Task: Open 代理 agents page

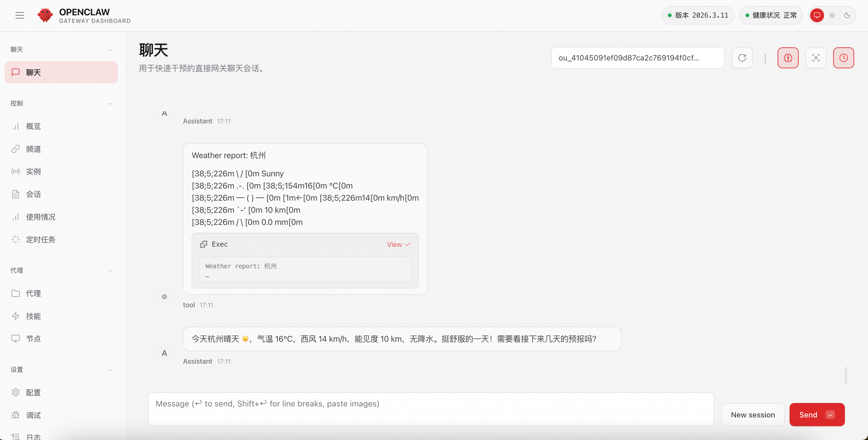Action: click(61, 293)
